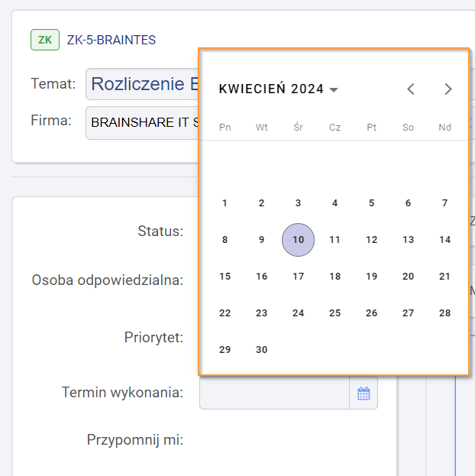
Task: Select April 3 in the calendar
Action: tap(298, 202)
